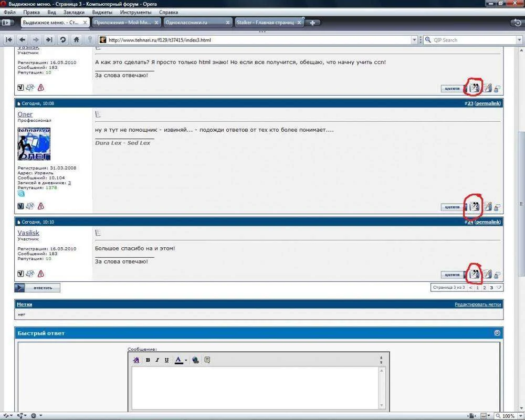The height and width of the screenshot is (420, 525).
Task: Open the Справка menu
Action: (169, 13)
